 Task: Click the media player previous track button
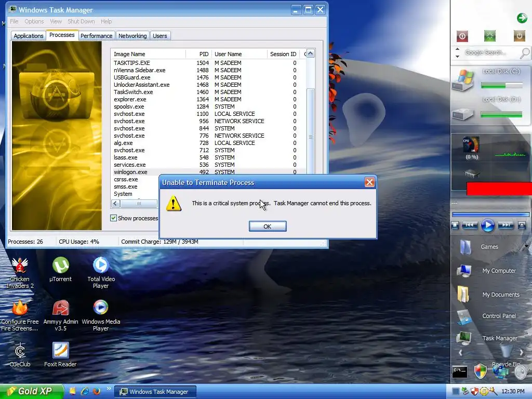470,225
